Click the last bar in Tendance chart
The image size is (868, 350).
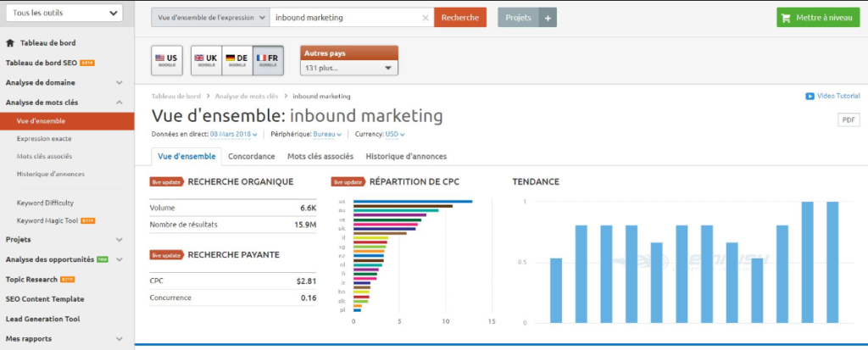coord(832,262)
